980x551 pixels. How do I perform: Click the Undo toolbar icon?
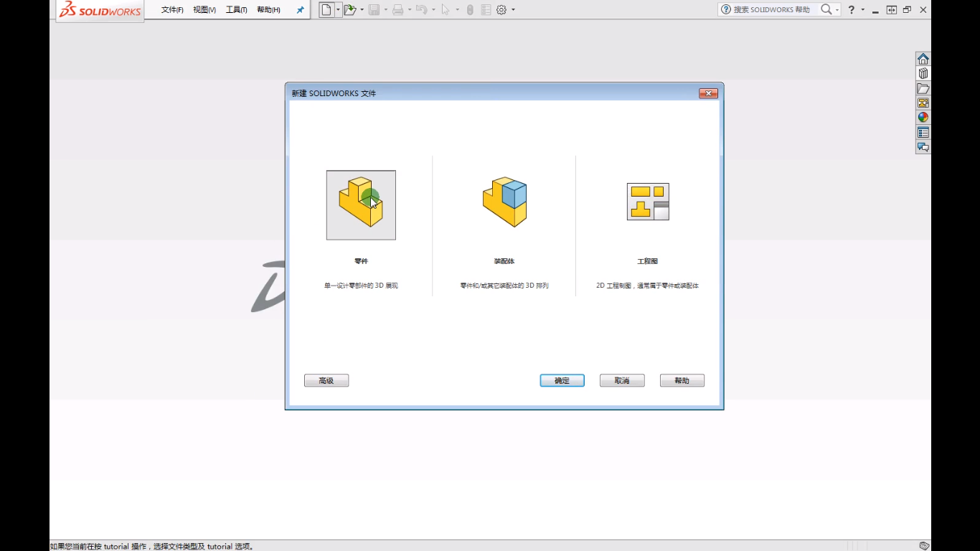[x=422, y=10]
